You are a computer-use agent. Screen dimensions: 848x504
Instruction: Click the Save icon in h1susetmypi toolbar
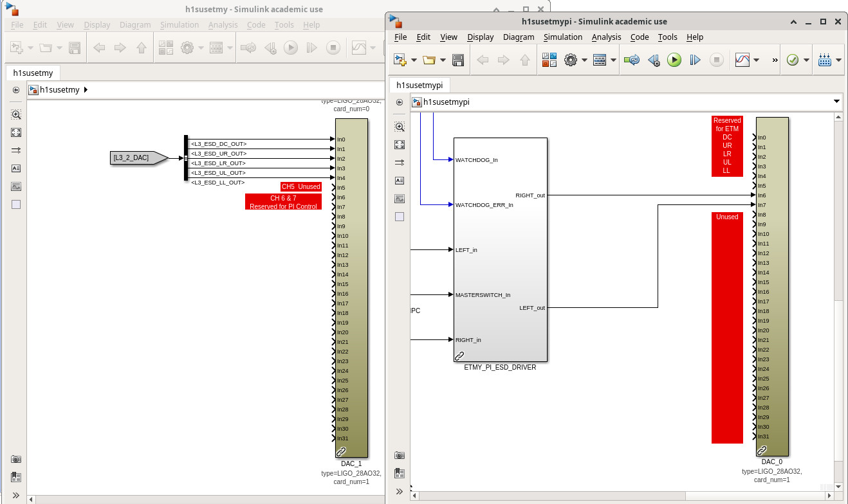[x=458, y=60]
